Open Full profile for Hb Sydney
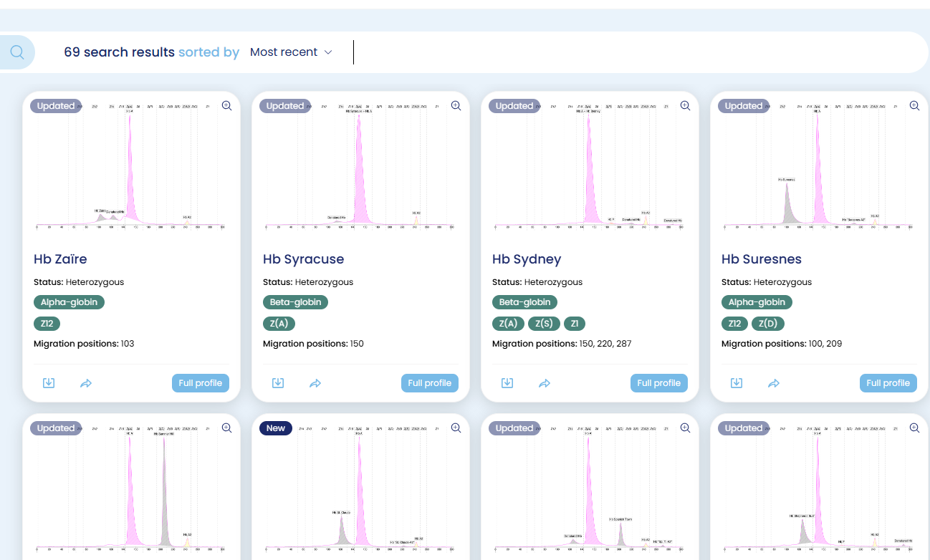 pyautogui.click(x=658, y=383)
